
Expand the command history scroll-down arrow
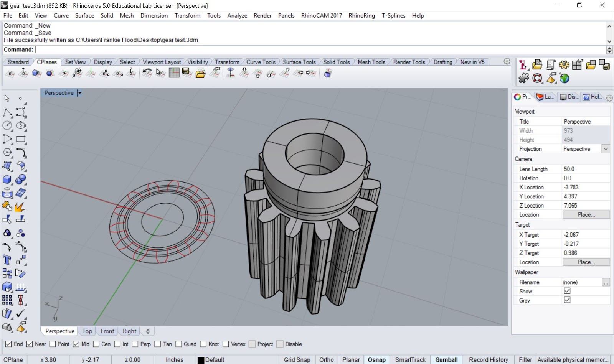[x=609, y=41]
